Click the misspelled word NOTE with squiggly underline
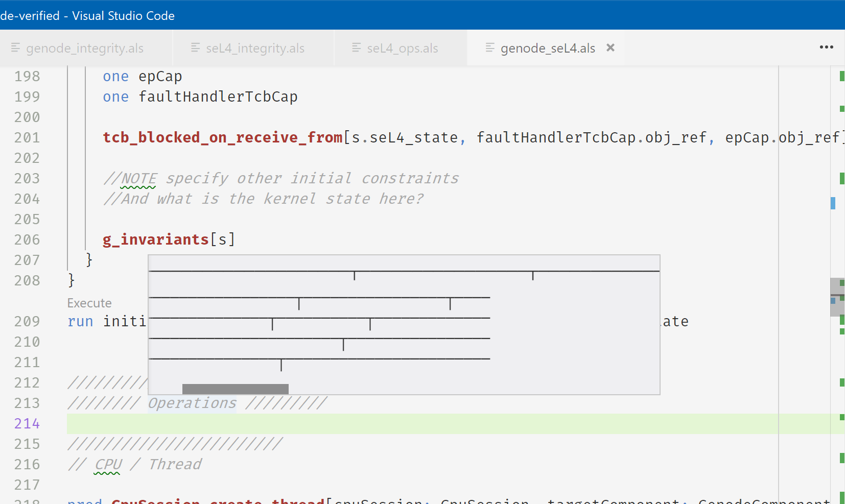 (137, 178)
